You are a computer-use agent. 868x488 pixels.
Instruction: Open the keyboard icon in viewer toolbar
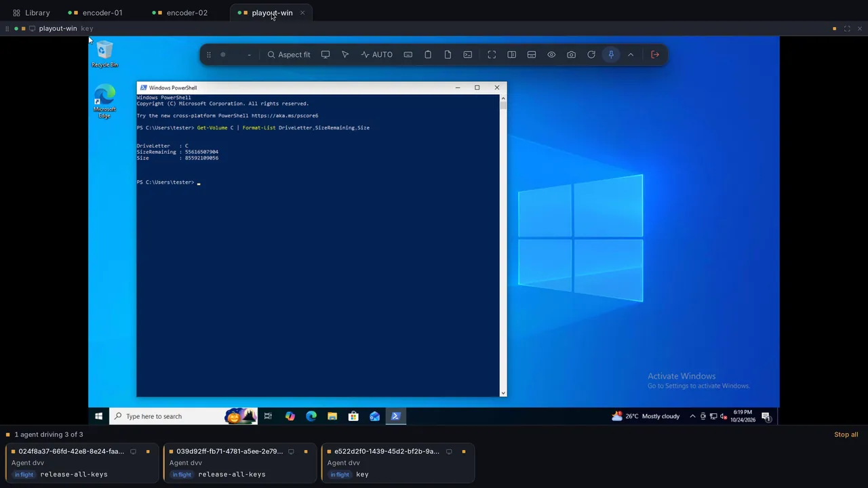coord(408,55)
